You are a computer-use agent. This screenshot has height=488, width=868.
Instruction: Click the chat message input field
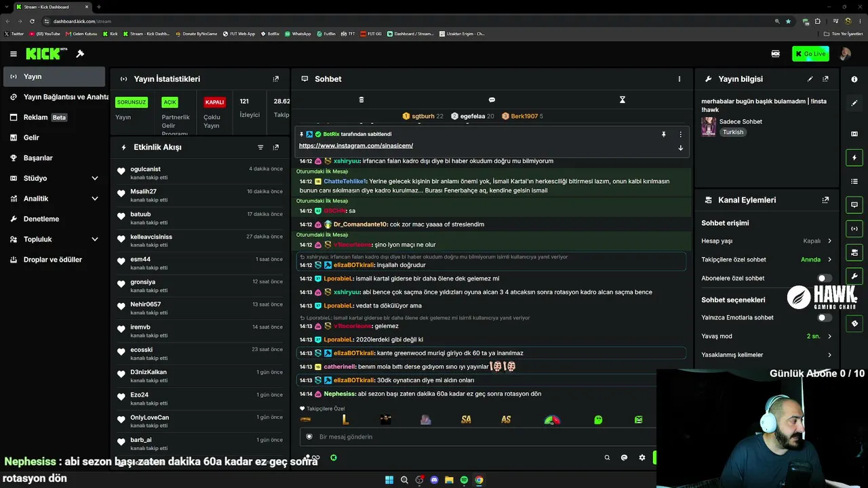pyautogui.click(x=477, y=436)
